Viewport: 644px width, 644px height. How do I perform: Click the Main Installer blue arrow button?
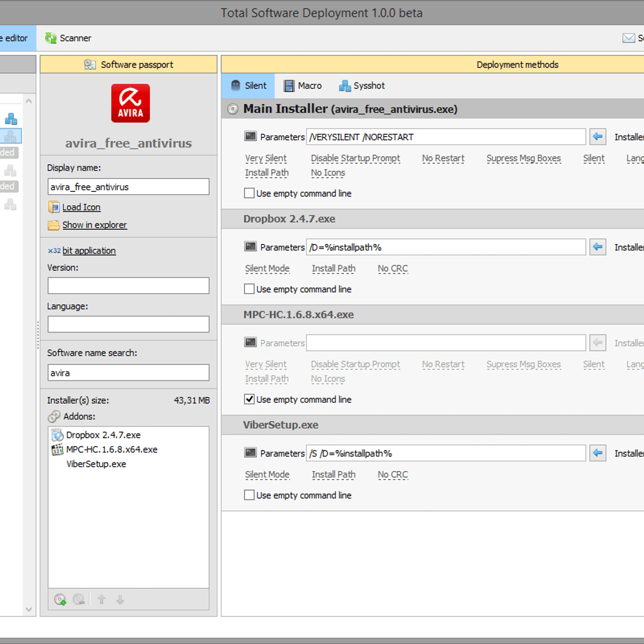coord(598,137)
